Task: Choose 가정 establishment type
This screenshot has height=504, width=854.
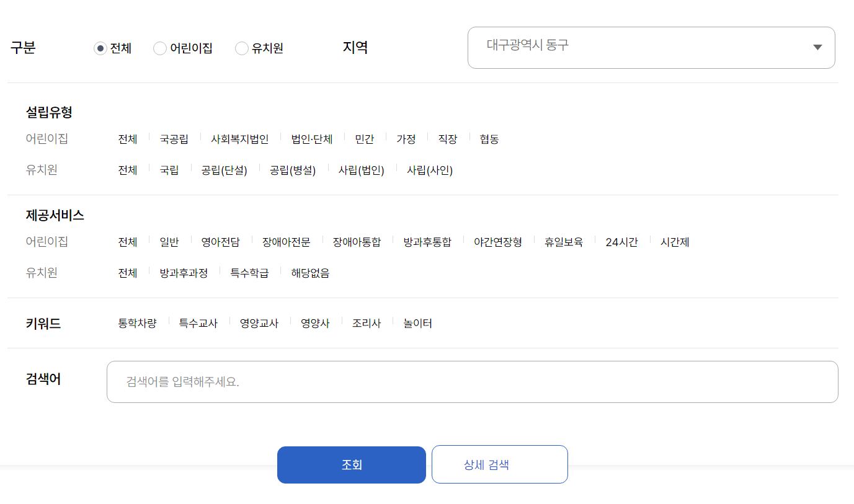Action: (406, 139)
